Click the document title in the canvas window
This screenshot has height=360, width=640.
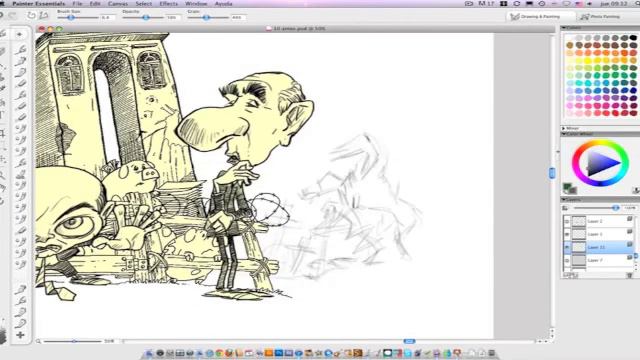click(x=299, y=29)
